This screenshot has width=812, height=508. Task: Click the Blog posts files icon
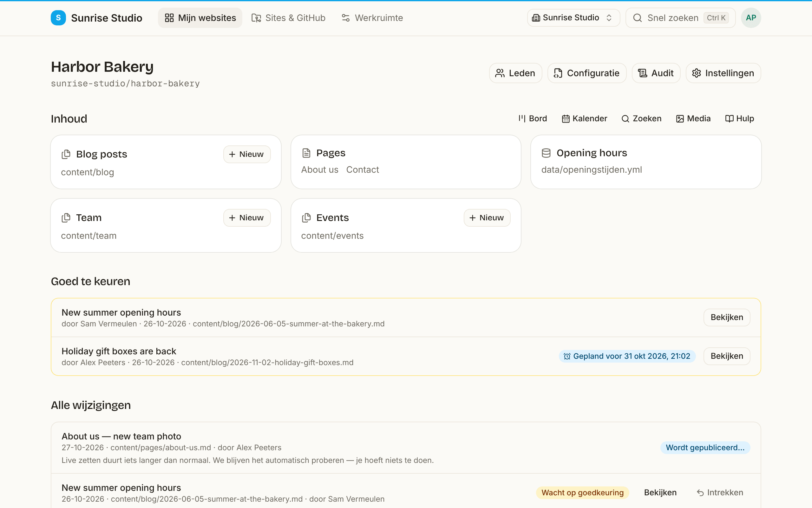[x=66, y=154]
